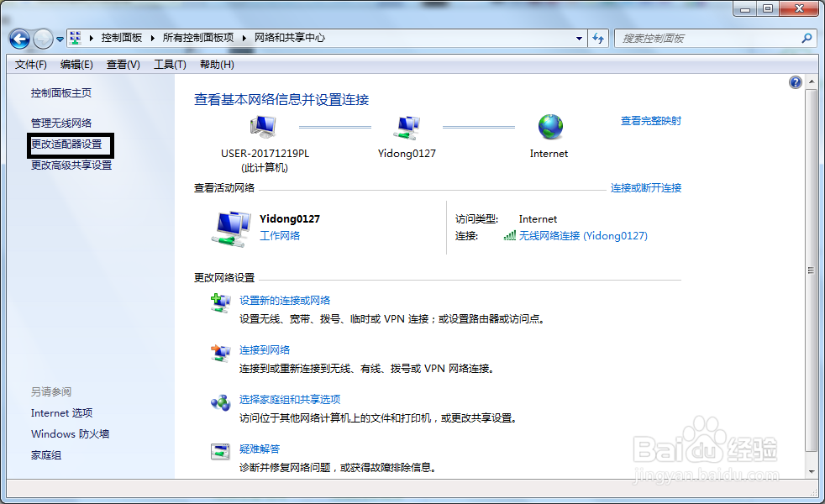Close the window with the red X

799,9
